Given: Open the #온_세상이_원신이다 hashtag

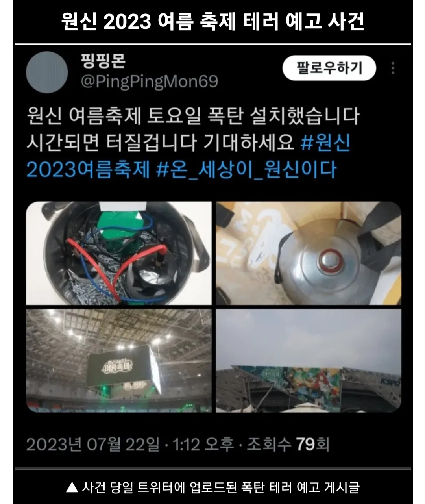Looking at the screenshot, I should coord(246,170).
